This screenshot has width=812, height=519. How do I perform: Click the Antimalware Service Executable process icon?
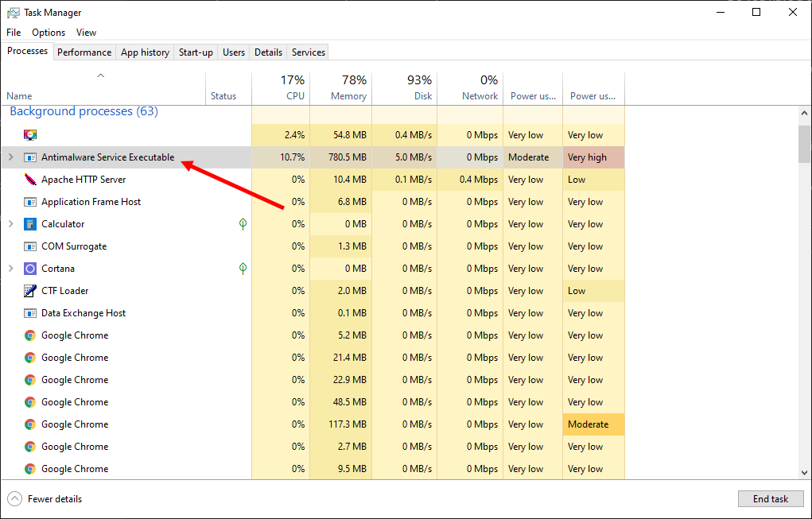tap(30, 157)
